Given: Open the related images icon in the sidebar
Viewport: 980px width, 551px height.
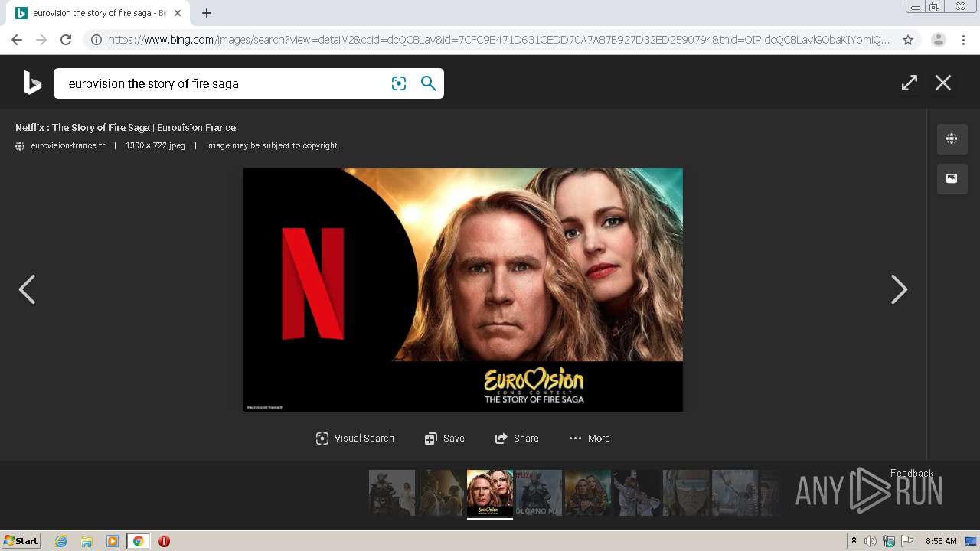Looking at the screenshot, I should [x=952, y=178].
